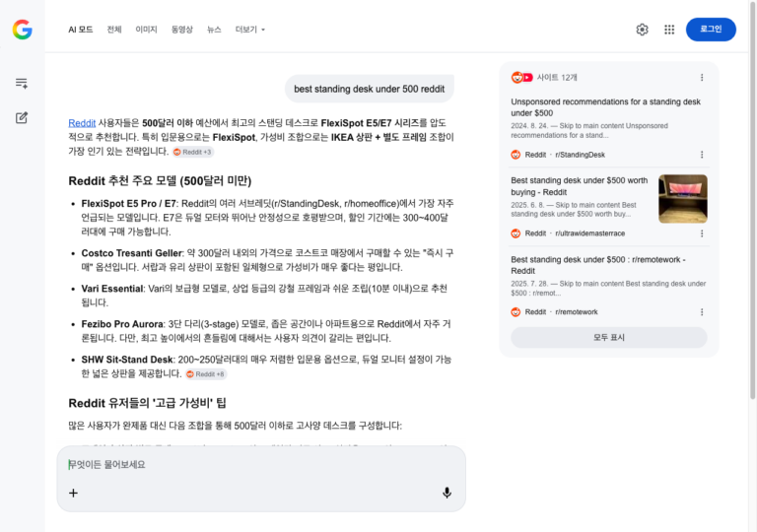Open AI mode history list icon

[22, 83]
